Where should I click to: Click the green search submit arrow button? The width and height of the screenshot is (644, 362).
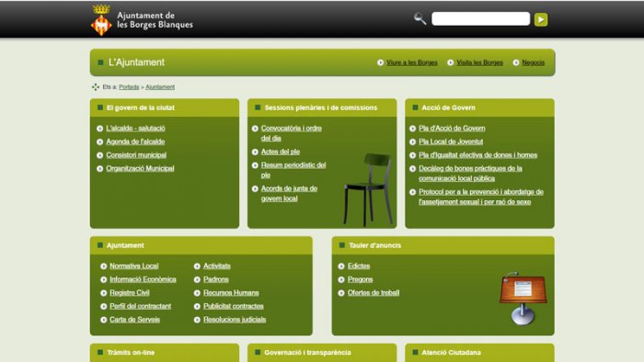pos(541,19)
